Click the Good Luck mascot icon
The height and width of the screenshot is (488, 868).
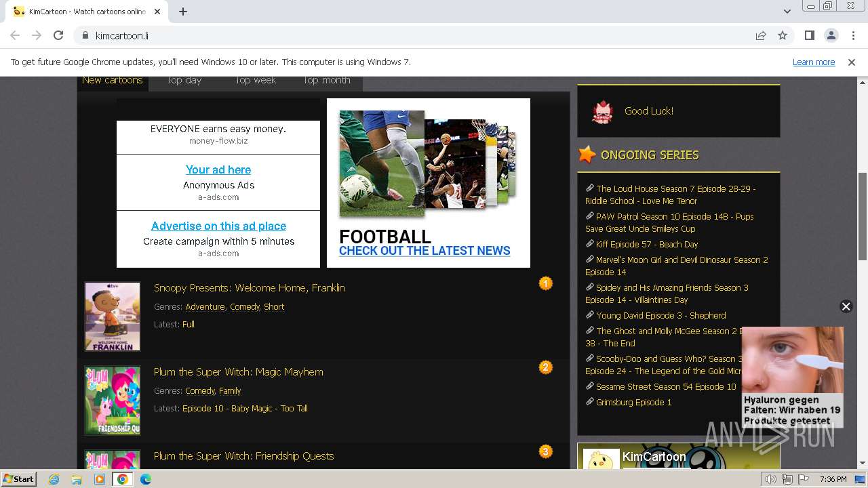coord(603,112)
